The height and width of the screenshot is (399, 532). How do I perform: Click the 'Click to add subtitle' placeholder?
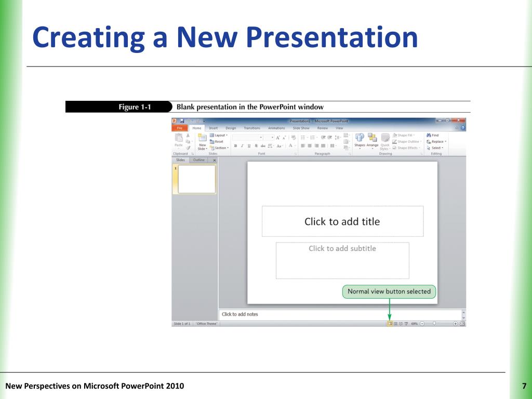(342, 261)
